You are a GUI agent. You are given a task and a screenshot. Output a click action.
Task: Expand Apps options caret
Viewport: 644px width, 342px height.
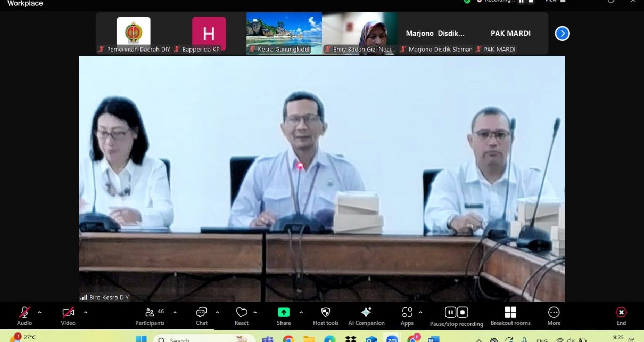(x=420, y=313)
